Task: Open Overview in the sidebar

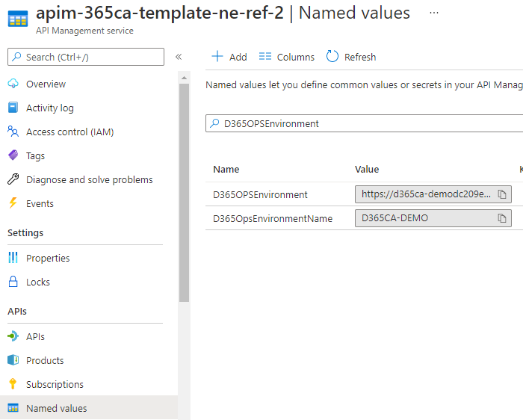Action: 46,84
